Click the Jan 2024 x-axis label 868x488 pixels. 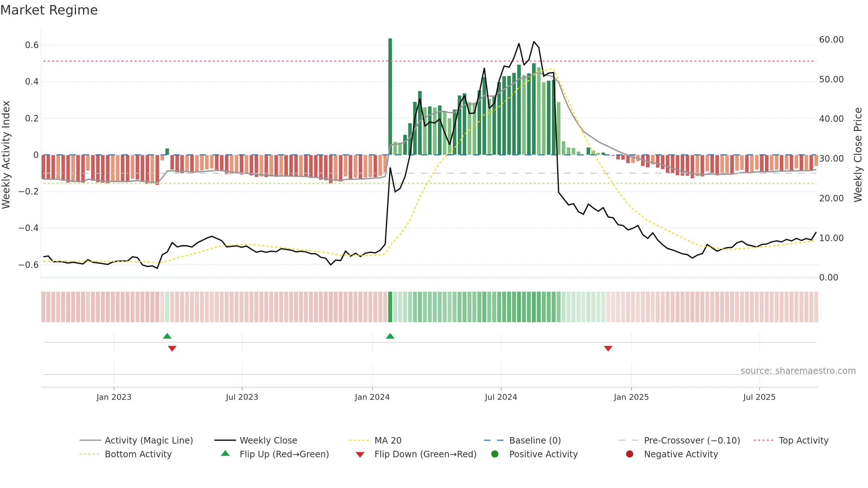pyautogui.click(x=372, y=397)
